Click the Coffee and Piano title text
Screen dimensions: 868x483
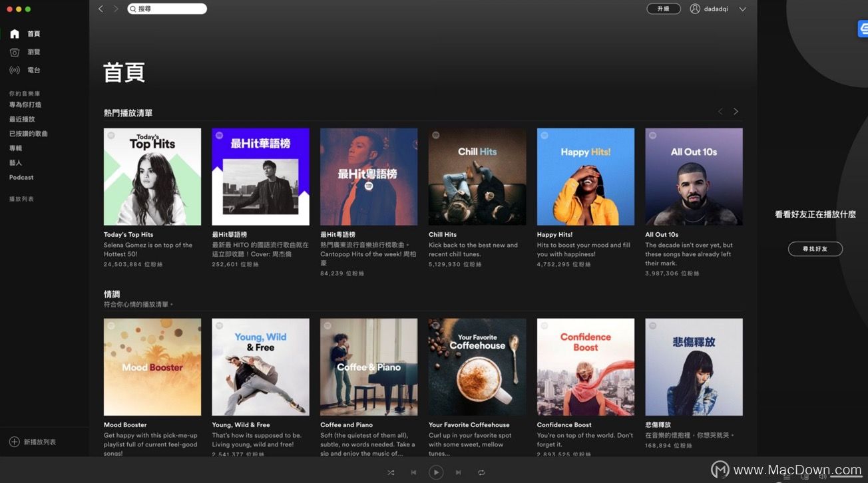tap(346, 425)
